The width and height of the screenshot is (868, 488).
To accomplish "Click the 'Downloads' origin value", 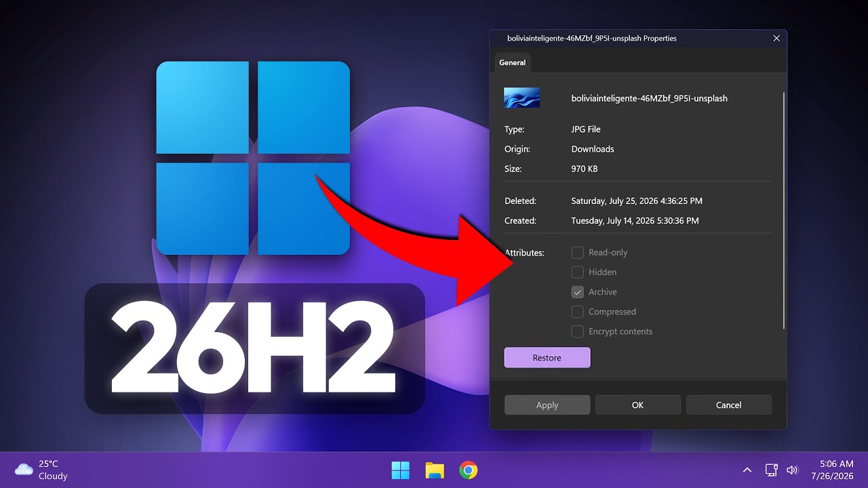I will (593, 148).
